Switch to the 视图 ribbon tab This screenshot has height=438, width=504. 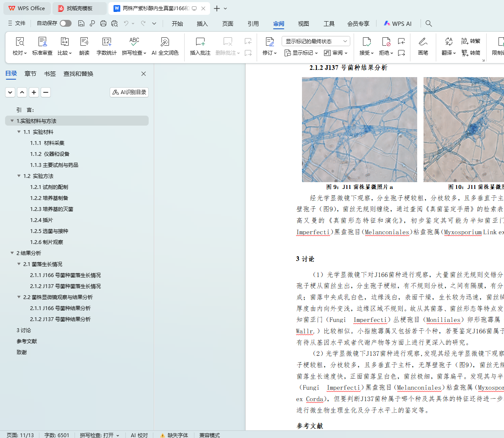[303, 24]
